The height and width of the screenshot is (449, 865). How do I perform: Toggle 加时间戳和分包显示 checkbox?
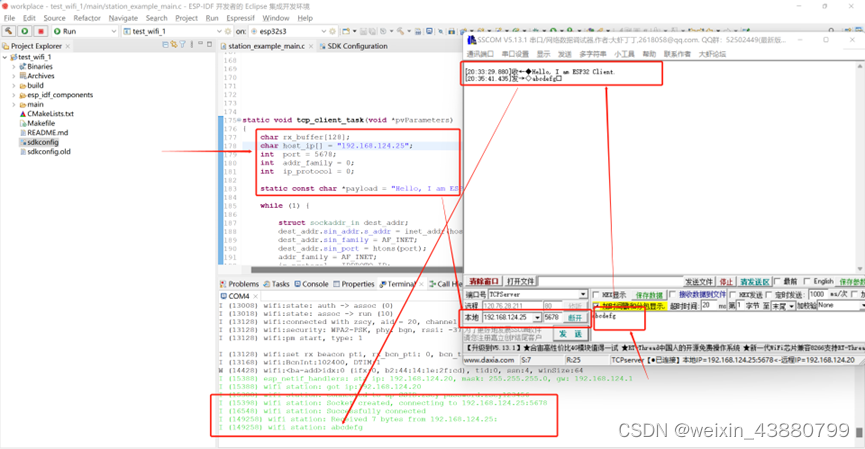[596, 306]
